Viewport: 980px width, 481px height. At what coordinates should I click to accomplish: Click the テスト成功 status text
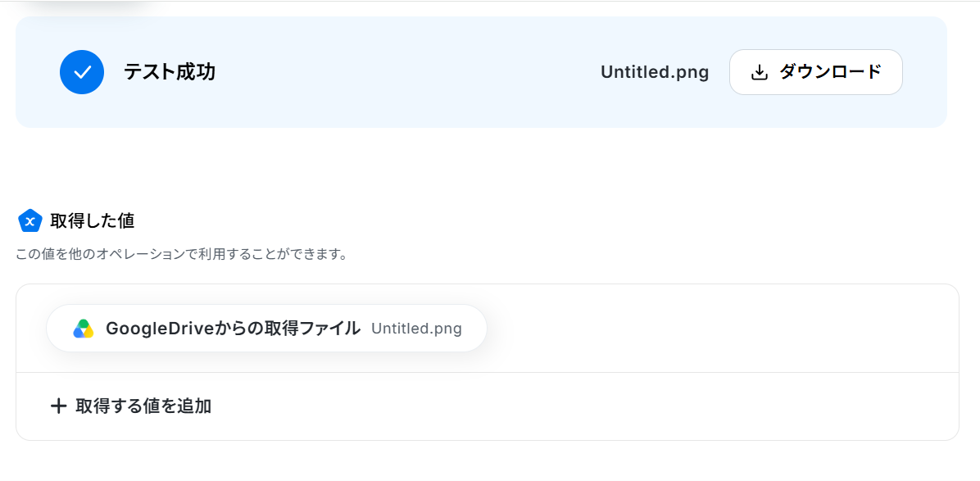click(170, 72)
